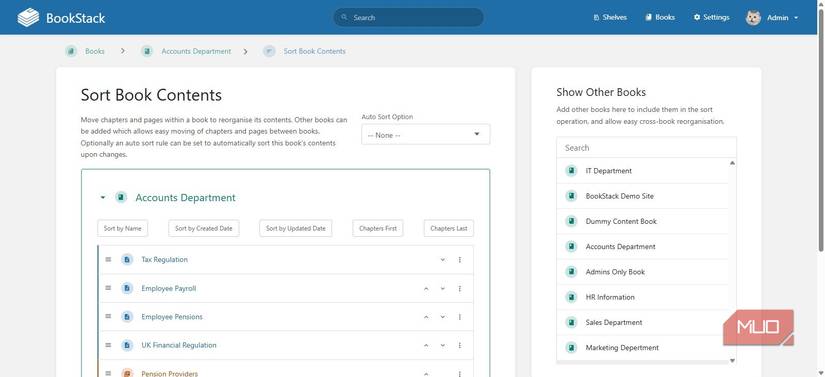Screen dimensions: 825x377
Task: Add IT Department from other books list
Action: (642, 171)
